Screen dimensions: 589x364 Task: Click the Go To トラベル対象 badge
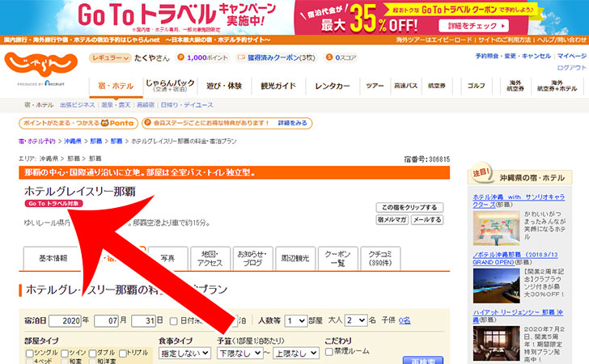click(53, 204)
